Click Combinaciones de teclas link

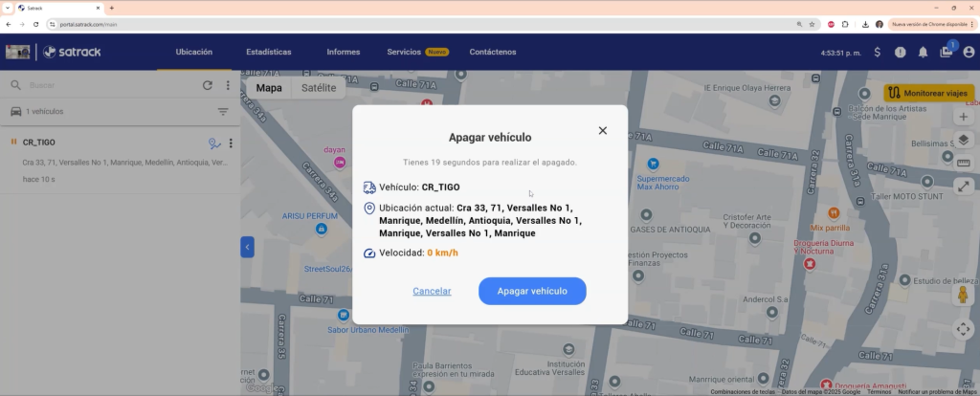pos(743,391)
